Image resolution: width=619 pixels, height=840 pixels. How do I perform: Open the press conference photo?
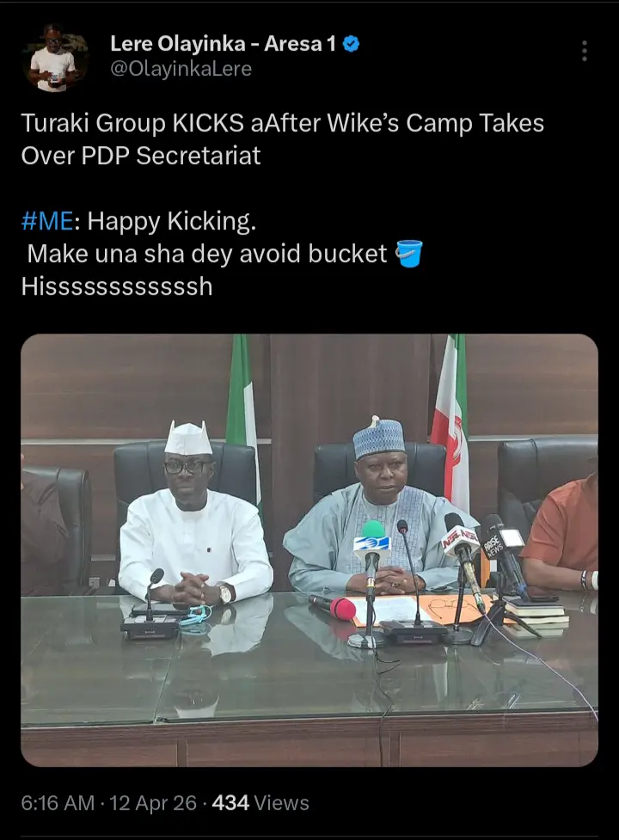coord(309,671)
